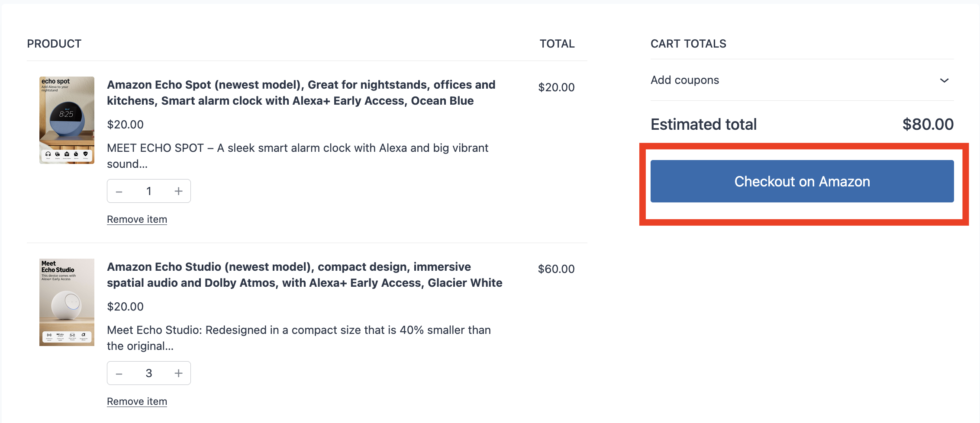Open the Add coupons section label
This screenshot has height=423, width=980.
coord(684,80)
